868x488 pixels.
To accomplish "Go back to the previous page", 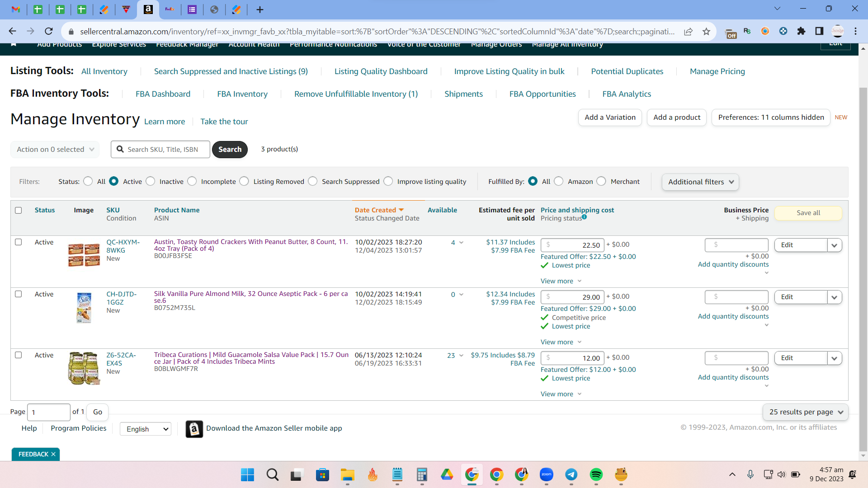I will [13, 31].
